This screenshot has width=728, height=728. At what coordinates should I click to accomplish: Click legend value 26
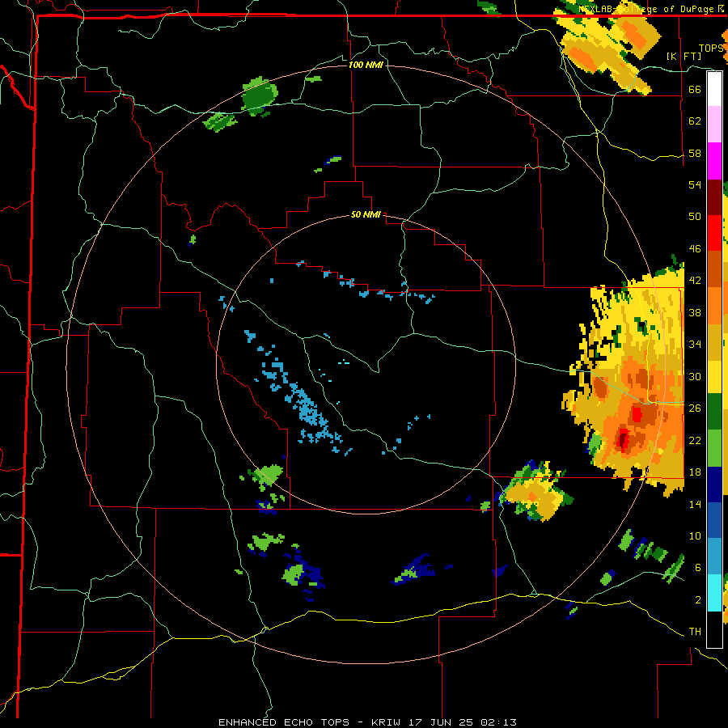click(695, 408)
